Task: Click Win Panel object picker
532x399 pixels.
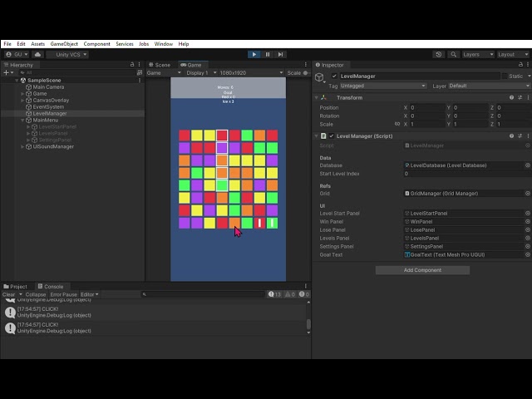Action: pyautogui.click(x=528, y=222)
